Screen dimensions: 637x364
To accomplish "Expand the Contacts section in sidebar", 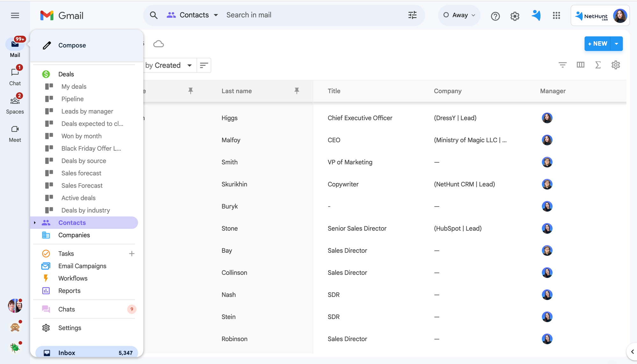I will click(35, 222).
